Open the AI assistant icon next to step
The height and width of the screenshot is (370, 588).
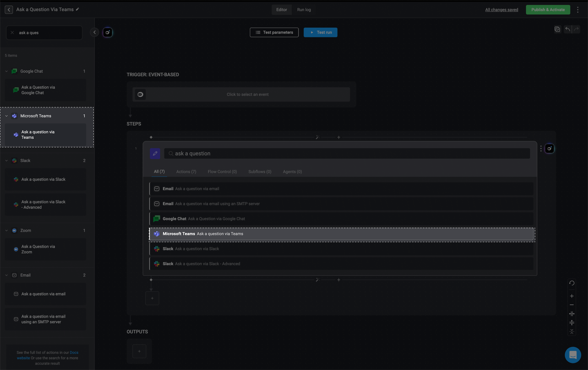550,149
